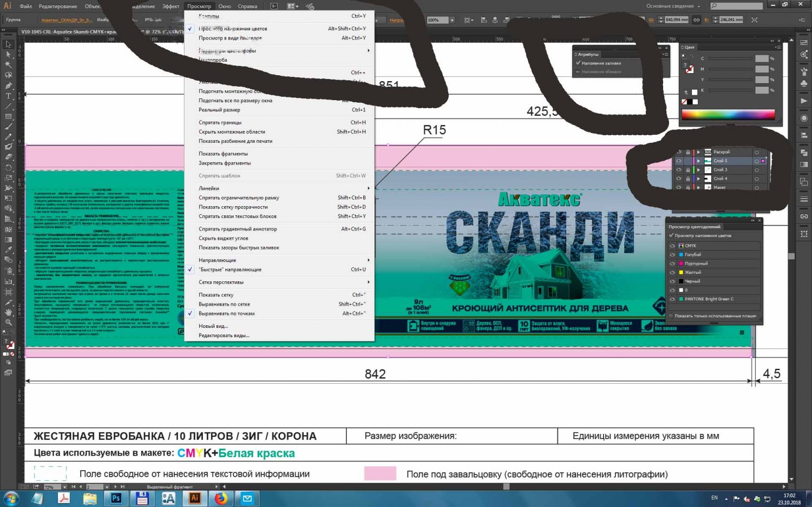812x507 pixels.
Task: Select the Direct Selection tool
Action: coord(8,55)
